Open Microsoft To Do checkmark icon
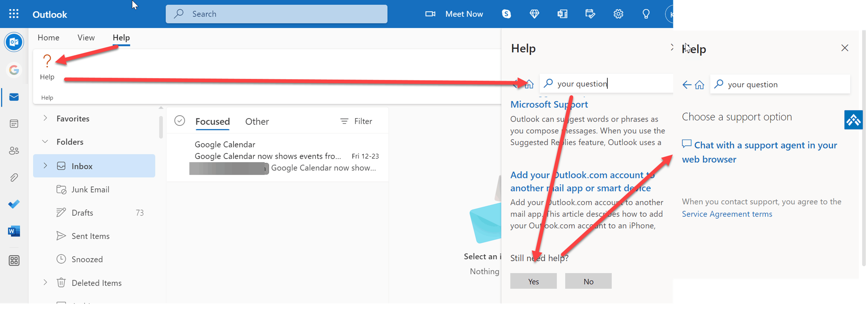Screen dimensions: 868x320 (14, 204)
